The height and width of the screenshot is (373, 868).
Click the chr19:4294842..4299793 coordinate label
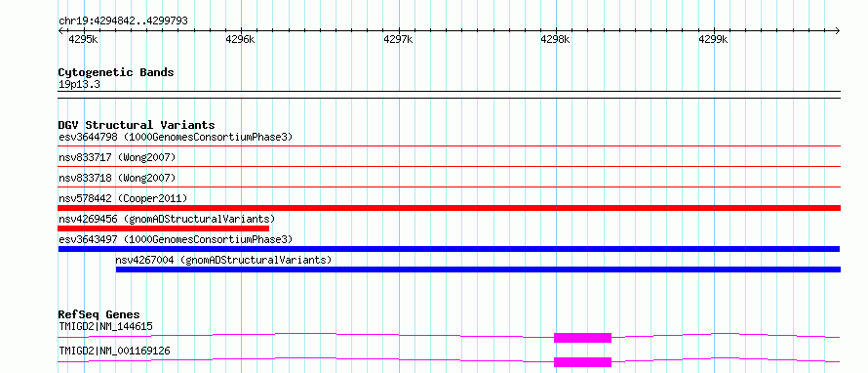[123, 21]
